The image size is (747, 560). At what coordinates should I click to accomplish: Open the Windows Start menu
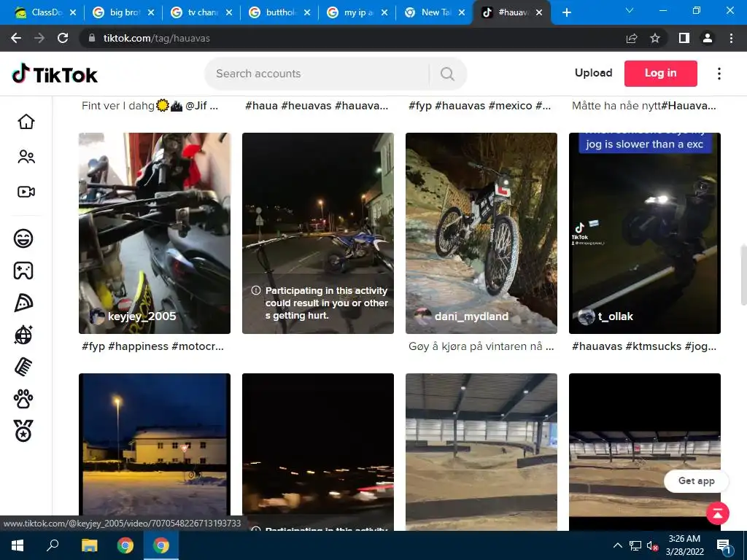click(x=18, y=545)
